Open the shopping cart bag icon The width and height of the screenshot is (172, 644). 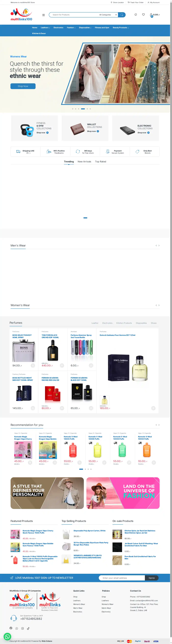coord(151,15)
